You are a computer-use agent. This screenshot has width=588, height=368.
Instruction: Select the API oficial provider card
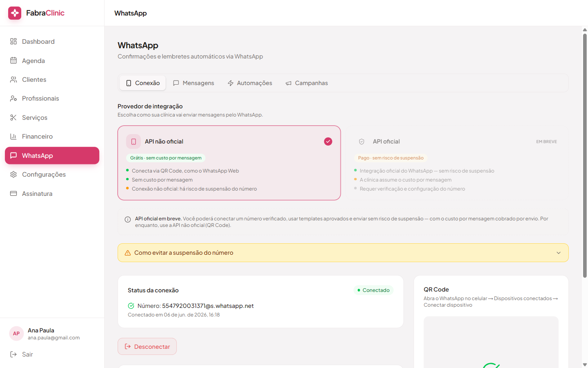pyautogui.click(x=457, y=163)
